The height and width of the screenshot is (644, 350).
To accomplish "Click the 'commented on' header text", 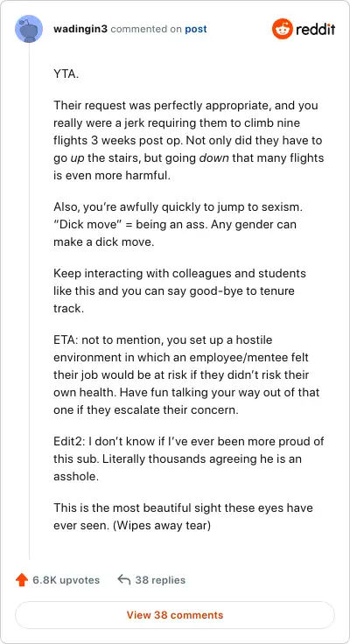I will [147, 30].
